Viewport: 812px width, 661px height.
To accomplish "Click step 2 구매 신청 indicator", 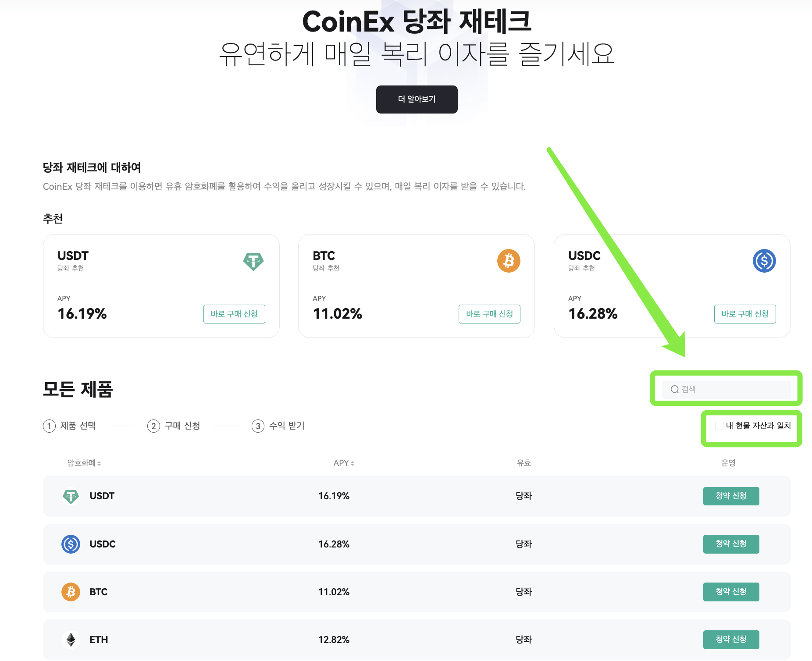I will pos(153,426).
